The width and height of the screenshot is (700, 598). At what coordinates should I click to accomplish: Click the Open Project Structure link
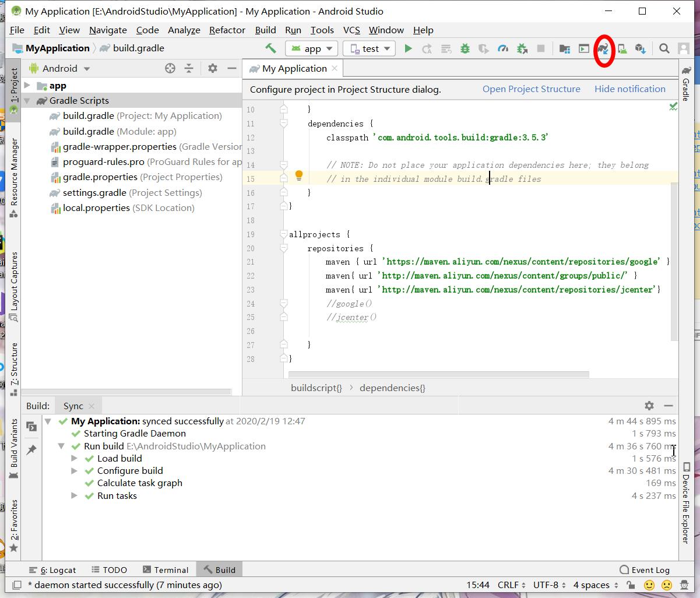click(x=531, y=89)
